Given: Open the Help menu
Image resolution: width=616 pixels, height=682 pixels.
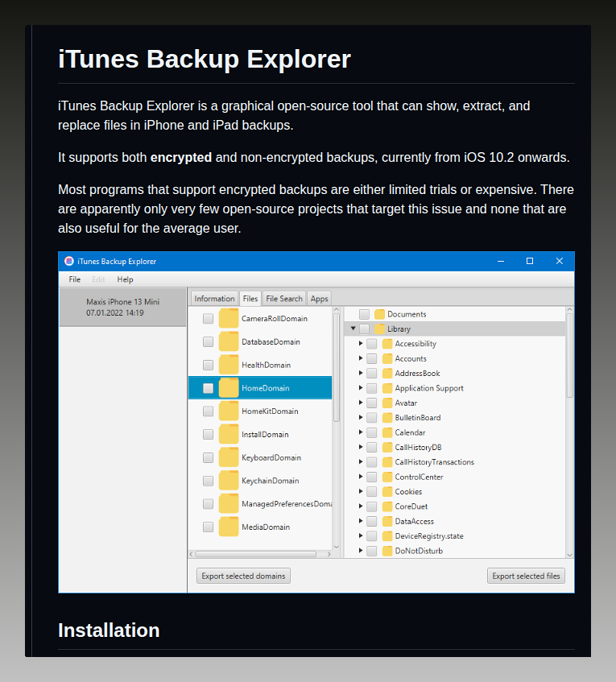Looking at the screenshot, I should coord(125,279).
